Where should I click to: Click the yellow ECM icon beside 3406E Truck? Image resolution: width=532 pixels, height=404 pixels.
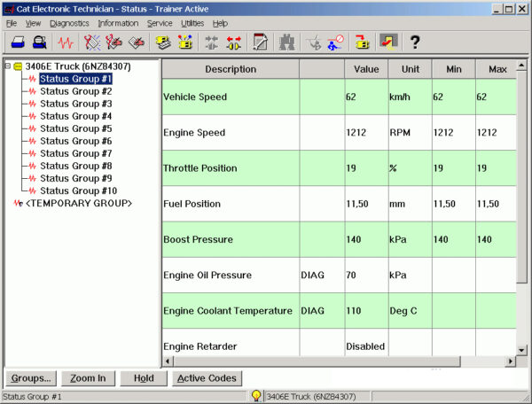point(18,66)
